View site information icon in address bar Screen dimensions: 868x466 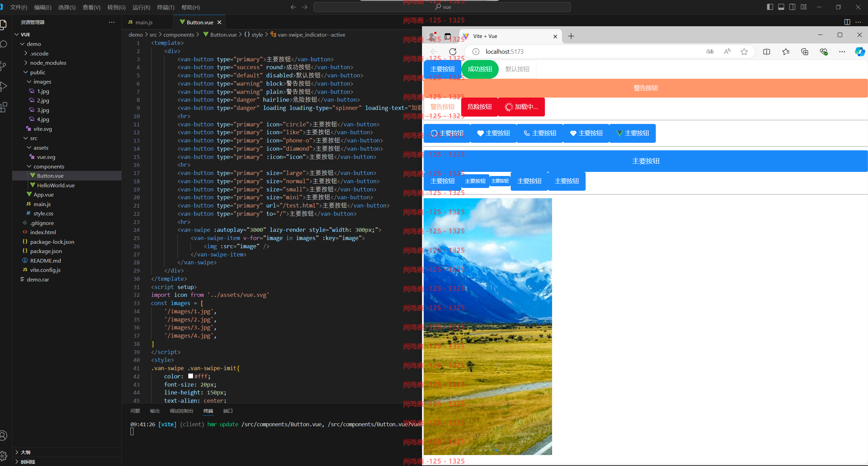476,52
